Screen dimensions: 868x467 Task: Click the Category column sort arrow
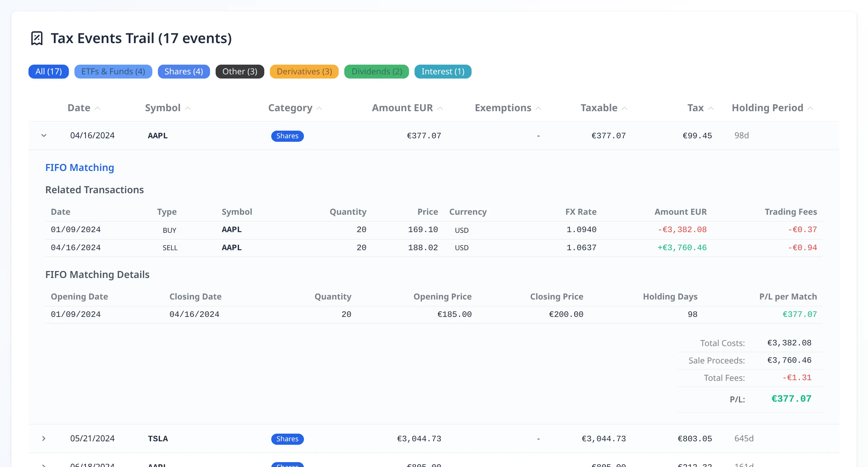click(320, 108)
